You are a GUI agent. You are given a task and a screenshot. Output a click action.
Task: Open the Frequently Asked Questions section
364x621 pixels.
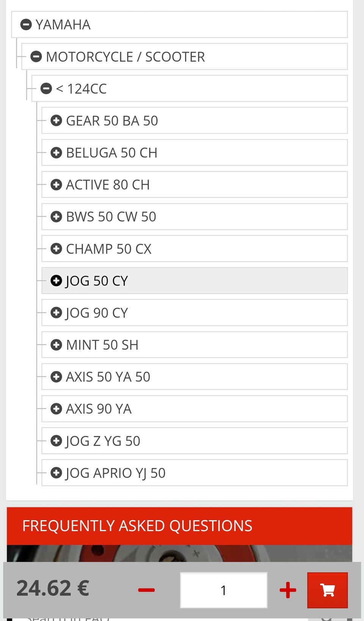coord(137,526)
